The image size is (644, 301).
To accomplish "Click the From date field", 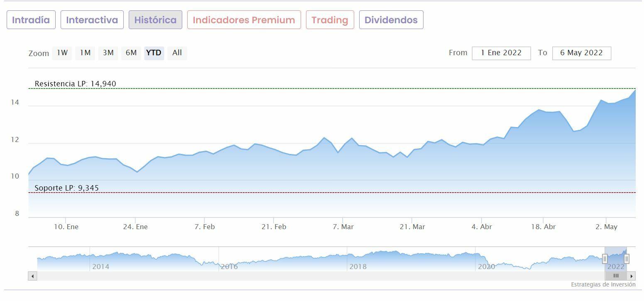I will coord(501,53).
